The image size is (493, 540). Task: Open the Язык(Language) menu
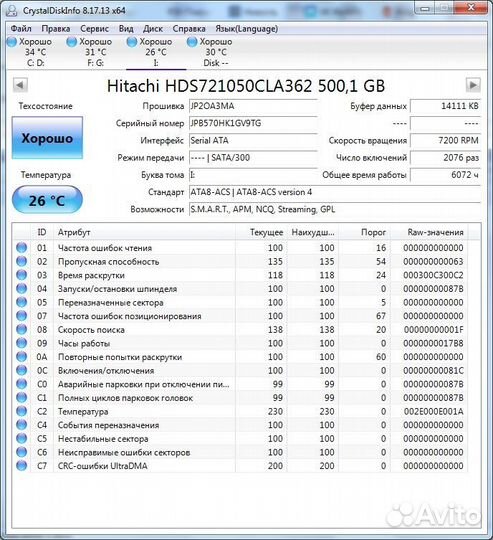(246, 29)
